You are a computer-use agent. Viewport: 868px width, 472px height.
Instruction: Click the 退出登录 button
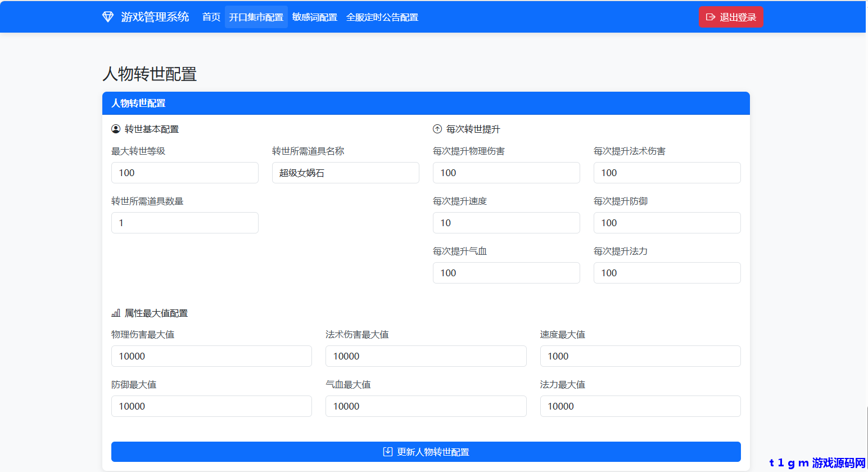point(731,17)
